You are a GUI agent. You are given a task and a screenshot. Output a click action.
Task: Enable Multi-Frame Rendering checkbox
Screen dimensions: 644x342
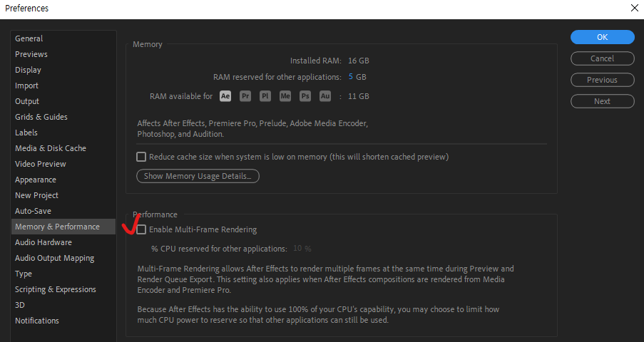click(x=141, y=229)
